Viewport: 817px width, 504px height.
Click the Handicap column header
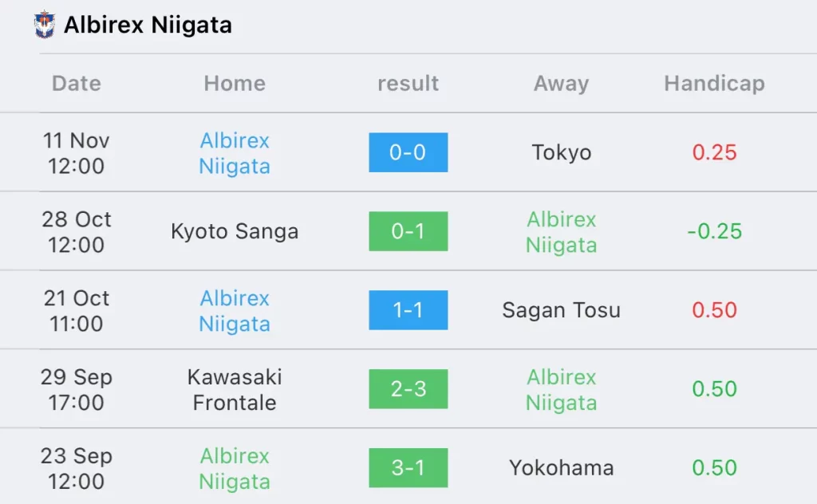tap(714, 83)
